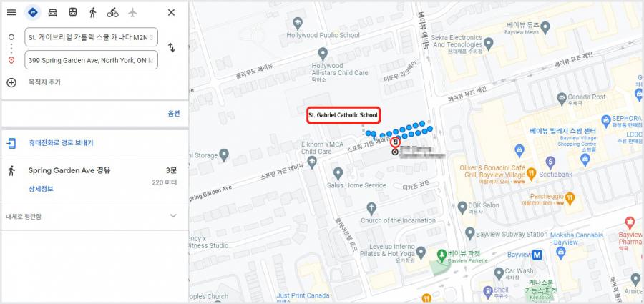Image resolution: width=644 pixels, height=304 pixels.
Task: Select public transit travel mode
Action: point(73,12)
